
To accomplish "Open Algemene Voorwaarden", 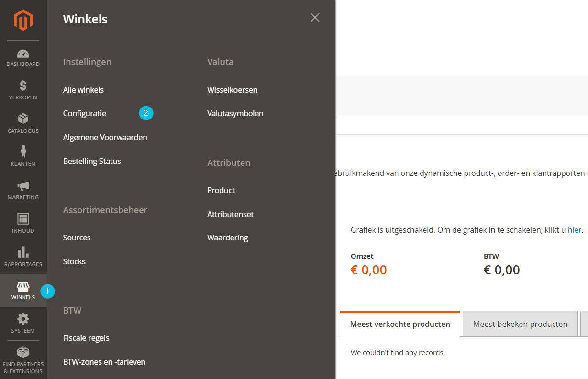I will 105,137.
